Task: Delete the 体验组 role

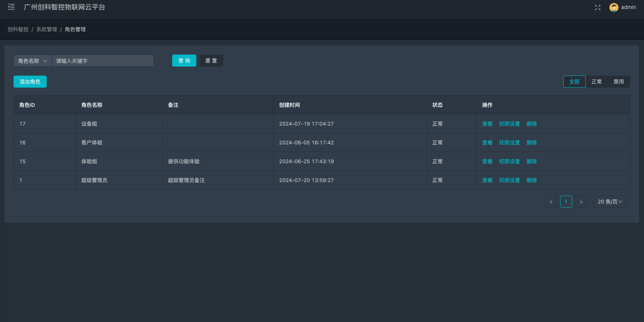Action: [x=532, y=161]
